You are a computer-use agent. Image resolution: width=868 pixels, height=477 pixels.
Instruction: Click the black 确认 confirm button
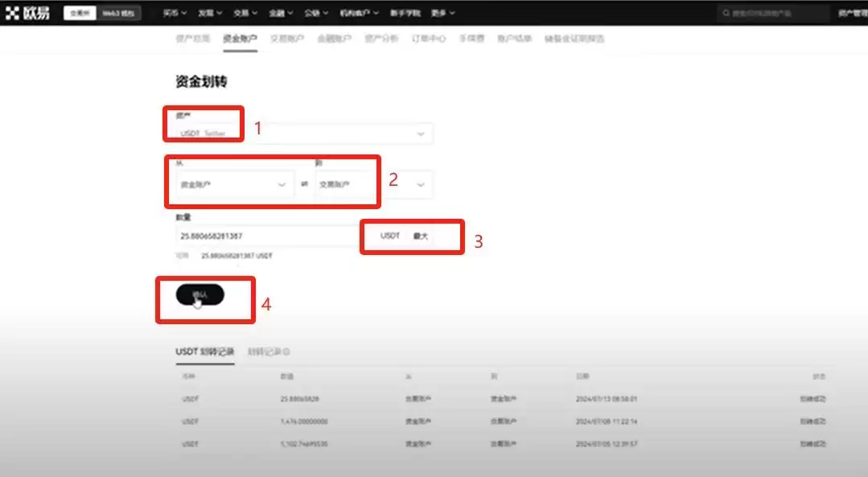200,295
